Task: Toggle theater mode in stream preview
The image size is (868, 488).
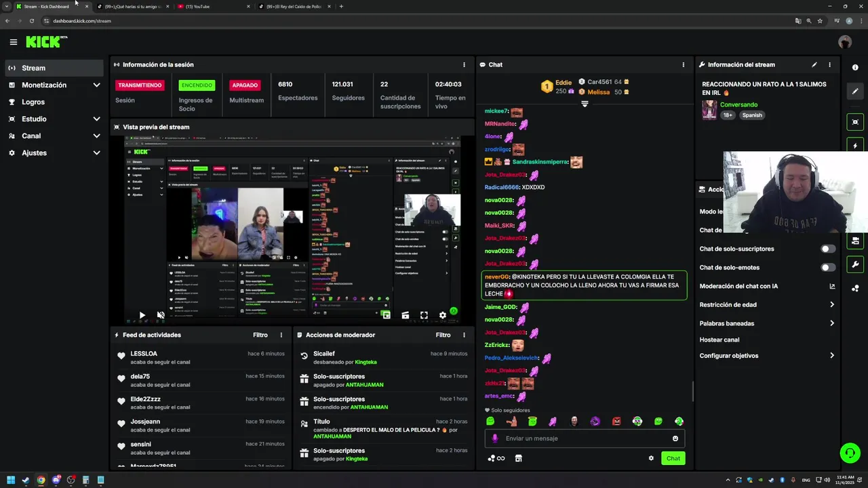Action: tap(405, 315)
